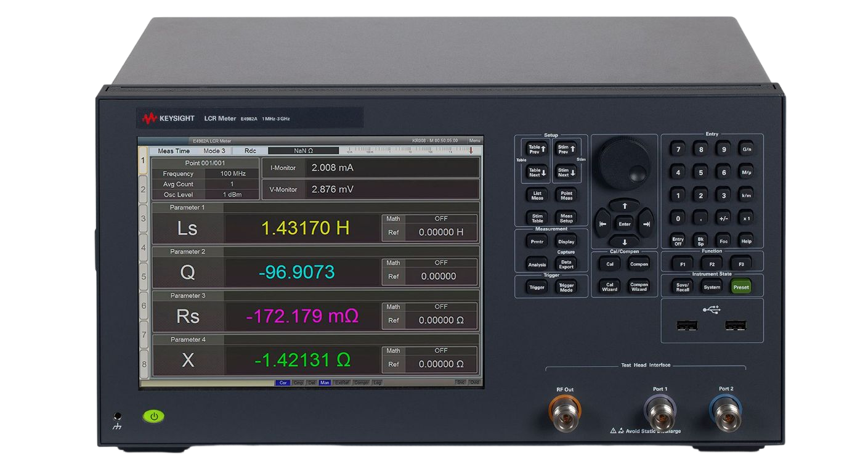Open the Menu in screen's top-right
The image size is (868, 469).
pyautogui.click(x=474, y=141)
